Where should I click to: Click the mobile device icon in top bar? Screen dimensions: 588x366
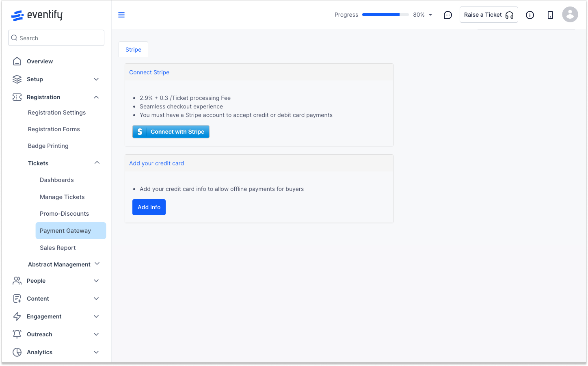coord(550,15)
